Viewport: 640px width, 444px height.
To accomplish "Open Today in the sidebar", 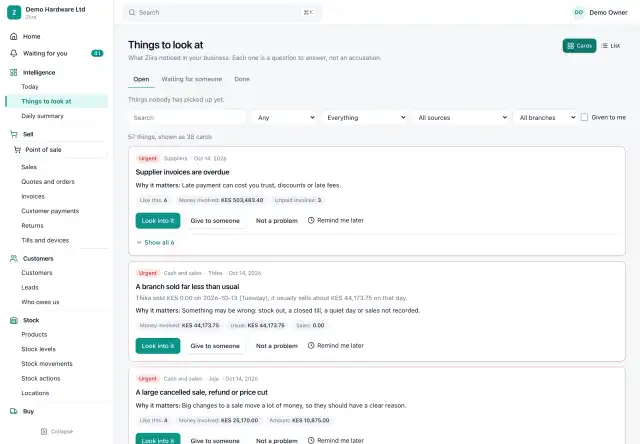I will [30, 87].
